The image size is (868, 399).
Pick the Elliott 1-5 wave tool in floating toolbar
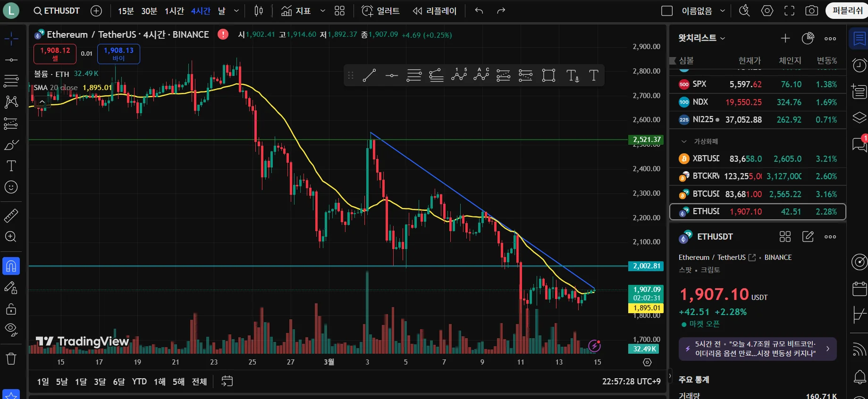coord(459,75)
